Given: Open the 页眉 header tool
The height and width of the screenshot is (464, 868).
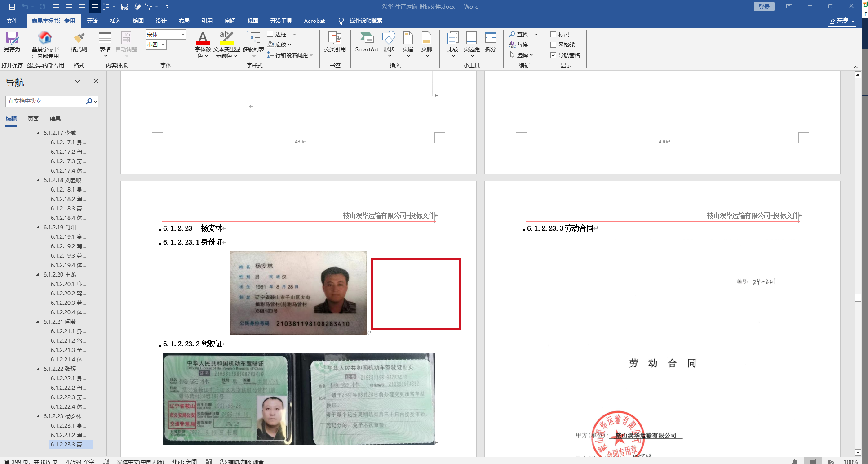Looking at the screenshot, I should pyautogui.click(x=408, y=44).
